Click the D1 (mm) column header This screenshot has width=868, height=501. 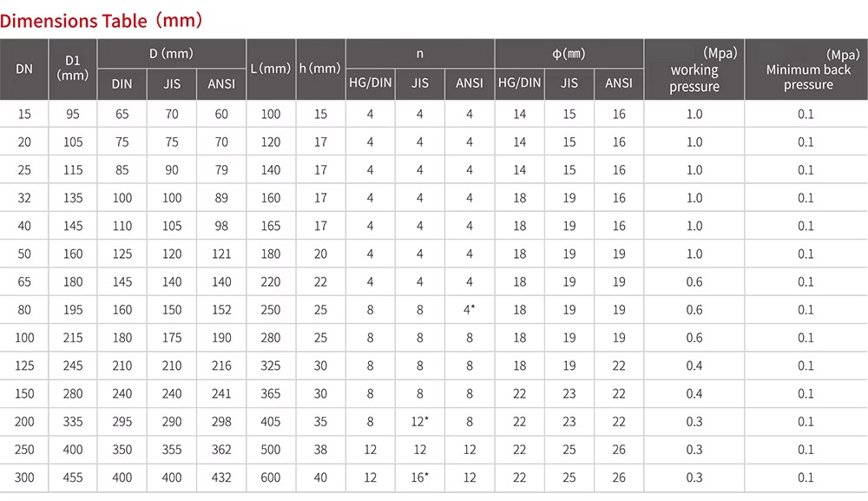[73, 68]
